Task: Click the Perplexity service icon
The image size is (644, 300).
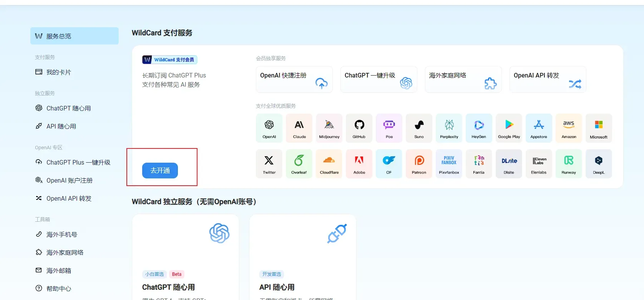Action: (449, 128)
